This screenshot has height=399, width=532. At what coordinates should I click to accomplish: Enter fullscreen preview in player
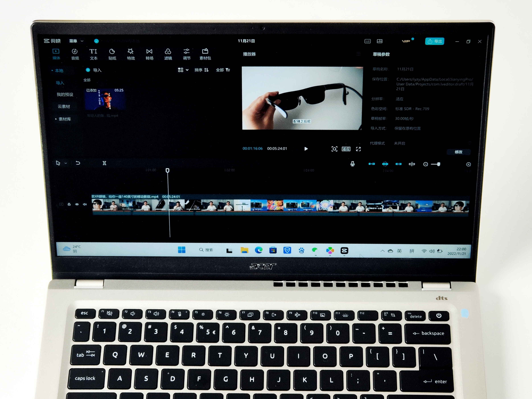pos(358,149)
